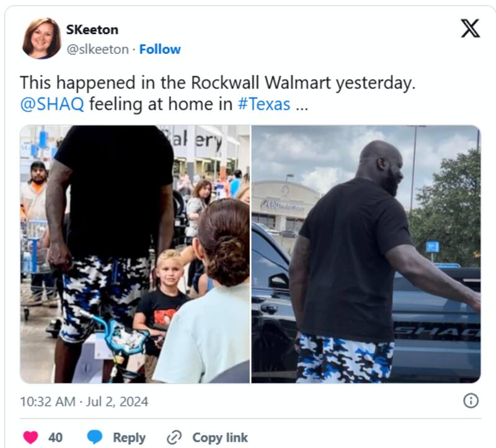Open the @SHAQ mention link
The image size is (496, 448).
(x=52, y=104)
